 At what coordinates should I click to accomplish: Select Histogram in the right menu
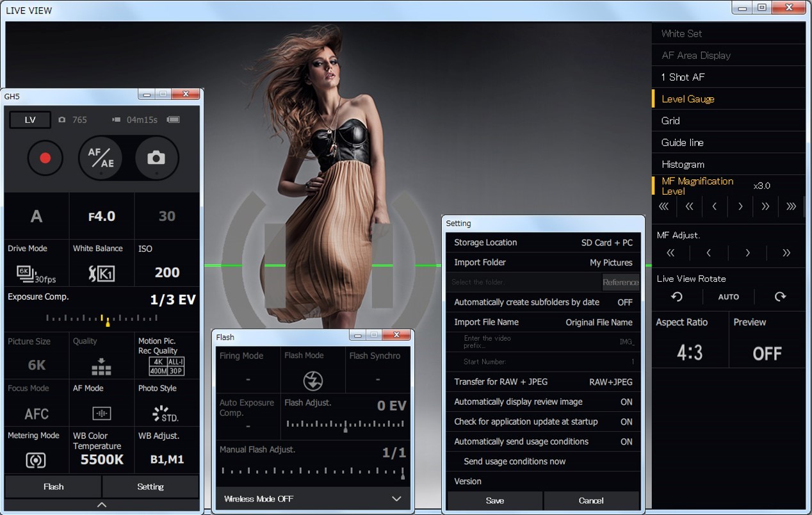[x=683, y=164]
